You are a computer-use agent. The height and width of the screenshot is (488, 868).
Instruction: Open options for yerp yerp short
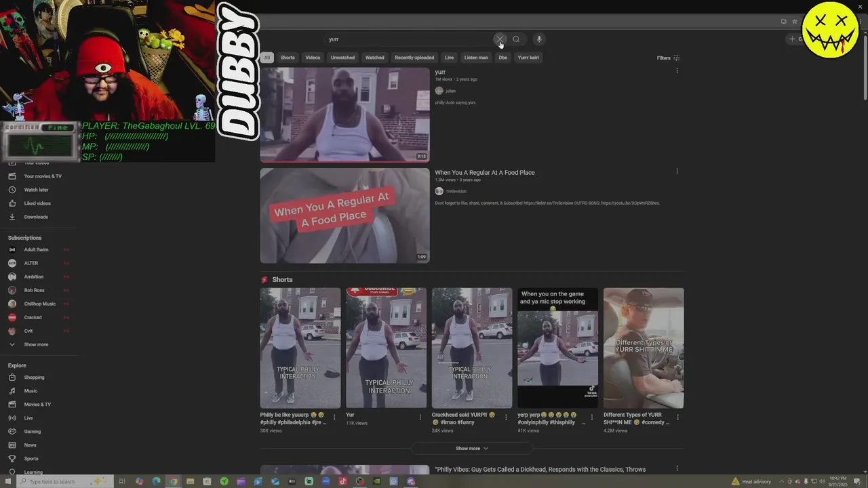[592, 418]
